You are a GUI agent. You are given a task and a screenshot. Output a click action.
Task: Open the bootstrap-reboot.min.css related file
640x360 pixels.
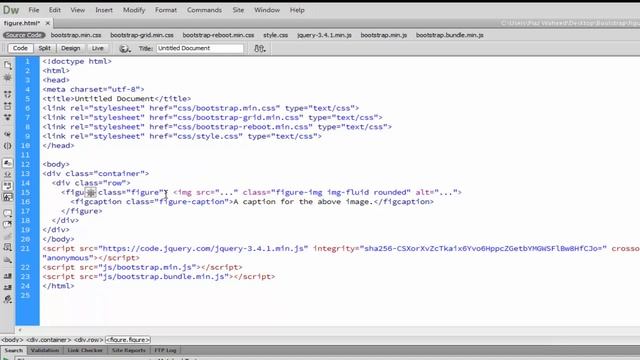[218, 35]
